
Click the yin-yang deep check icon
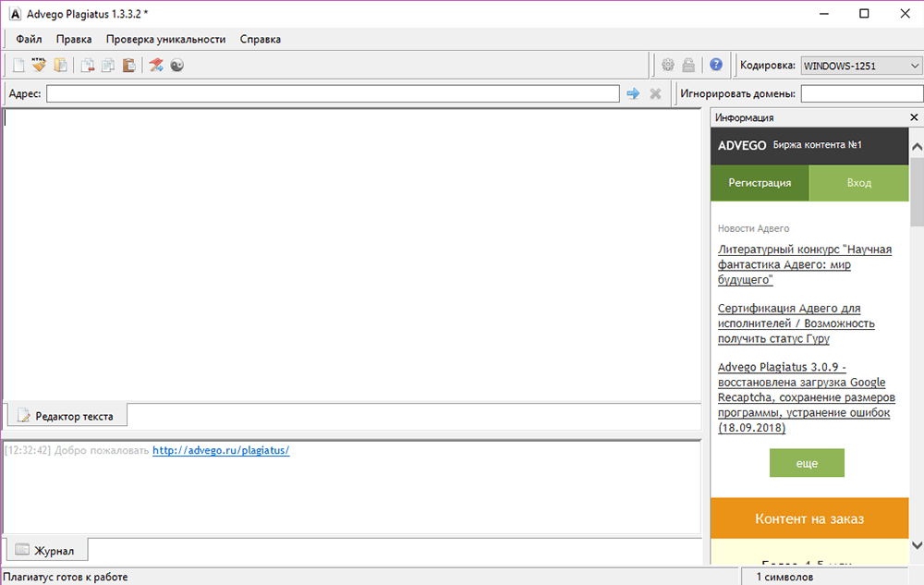[x=177, y=65]
